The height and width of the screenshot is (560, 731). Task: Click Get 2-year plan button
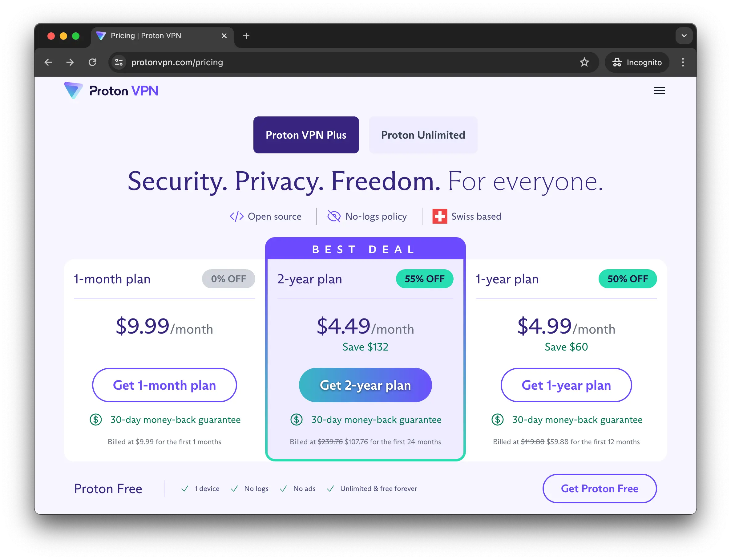point(365,385)
